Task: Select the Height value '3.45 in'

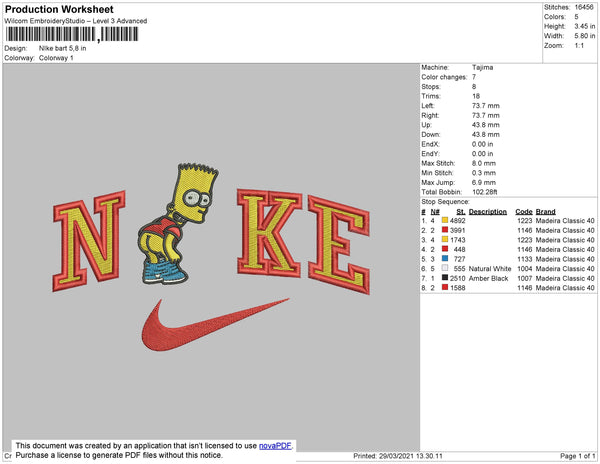Action: [585, 26]
